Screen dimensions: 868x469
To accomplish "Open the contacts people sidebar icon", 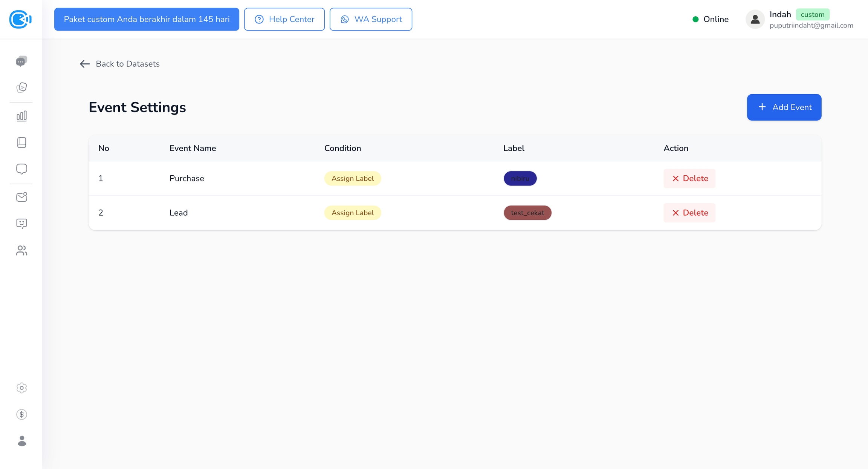I will (21, 250).
